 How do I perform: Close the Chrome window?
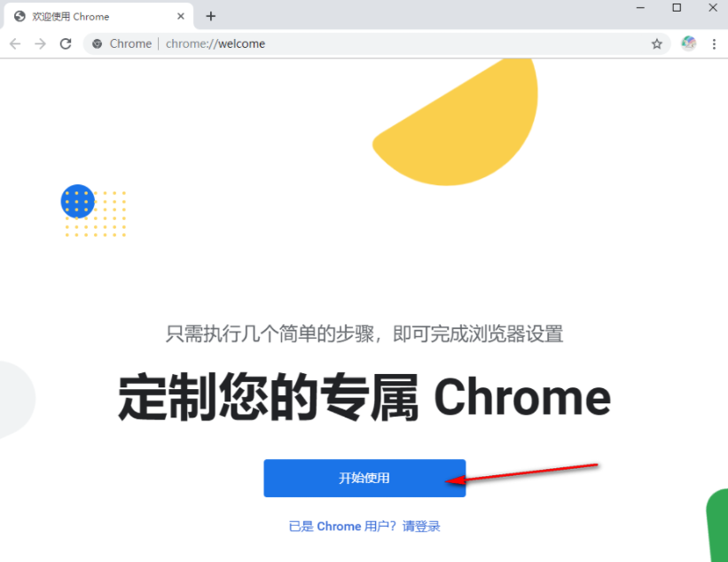713,8
